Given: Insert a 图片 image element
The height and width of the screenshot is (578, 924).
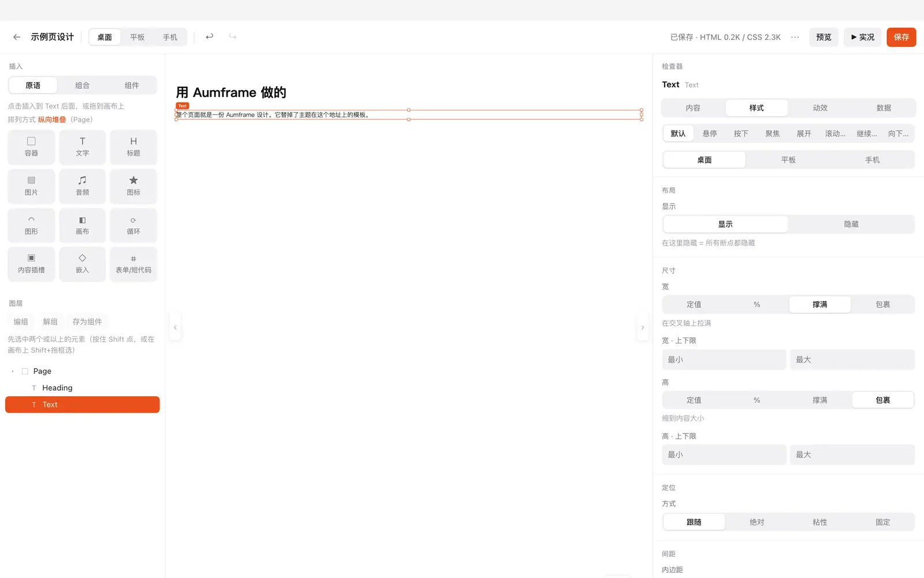Looking at the screenshot, I should [x=31, y=186].
